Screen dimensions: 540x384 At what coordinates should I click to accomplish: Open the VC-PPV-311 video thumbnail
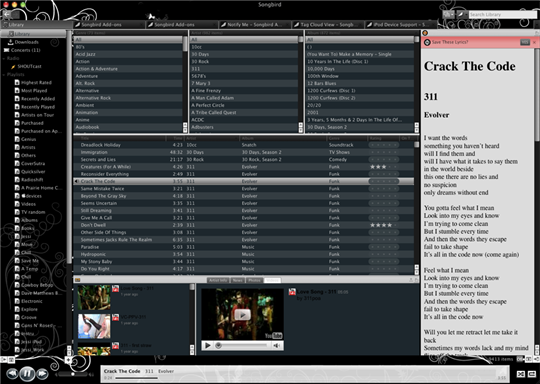[94, 326]
